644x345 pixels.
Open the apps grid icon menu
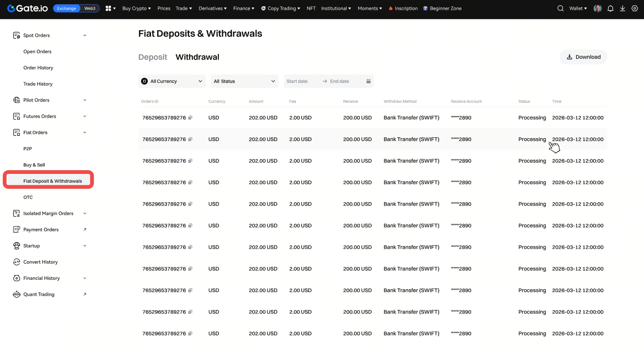pos(108,8)
